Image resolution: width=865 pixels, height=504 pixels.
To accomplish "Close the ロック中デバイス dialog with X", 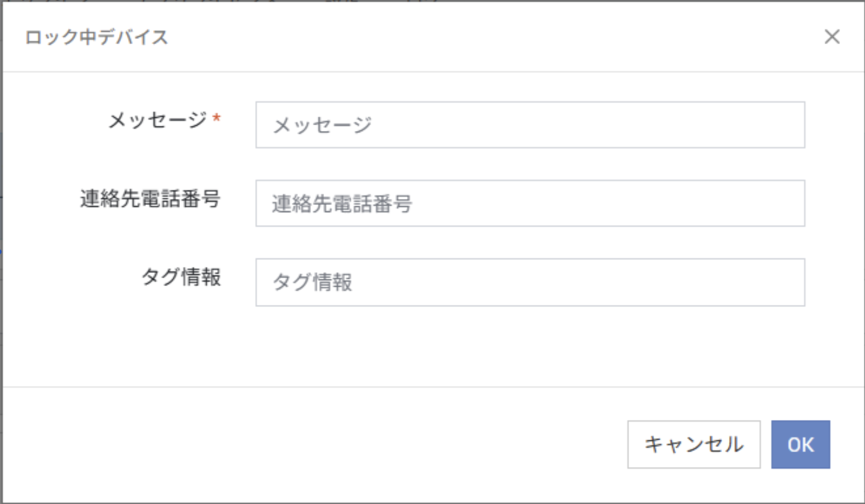I will (832, 37).
